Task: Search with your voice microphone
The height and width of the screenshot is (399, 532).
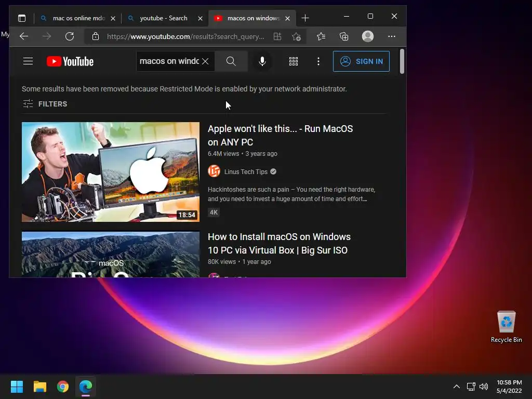Action: (262, 61)
